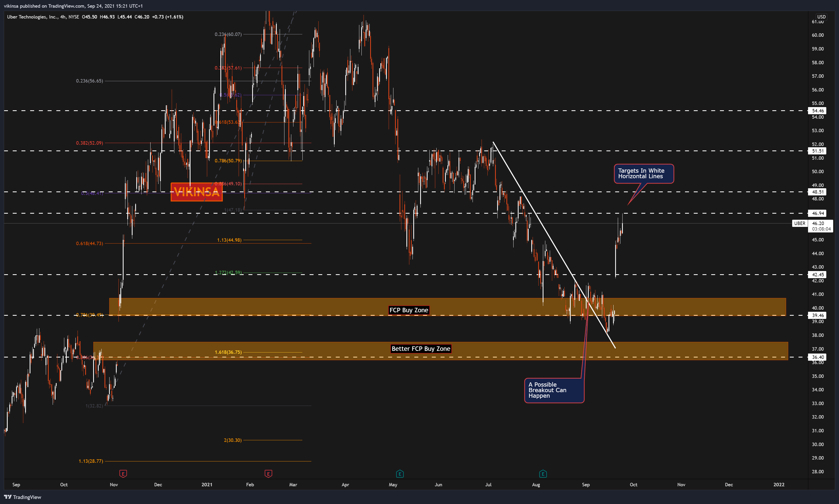Click the 0.886(49.10) Fibonacci label
Screen dimensions: 839x504
click(228, 184)
